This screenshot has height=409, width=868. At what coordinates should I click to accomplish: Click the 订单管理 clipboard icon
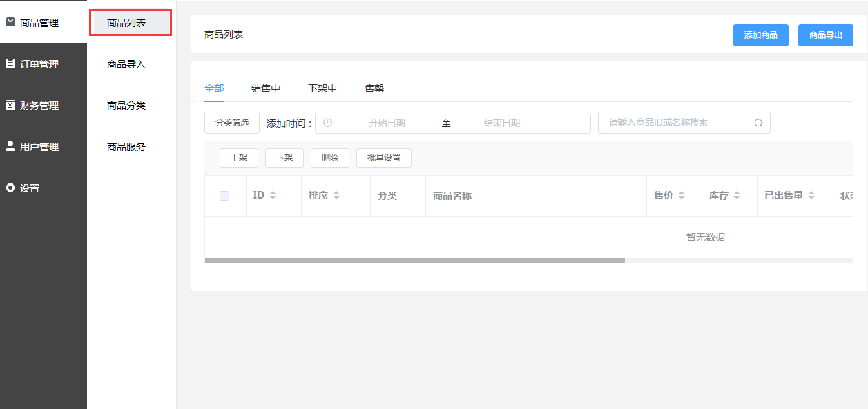[x=10, y=63]
